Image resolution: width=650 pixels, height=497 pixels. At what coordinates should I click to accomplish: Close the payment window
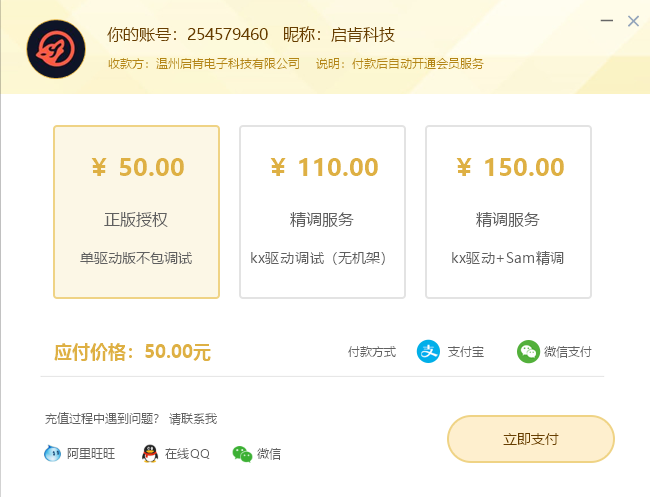633,21
